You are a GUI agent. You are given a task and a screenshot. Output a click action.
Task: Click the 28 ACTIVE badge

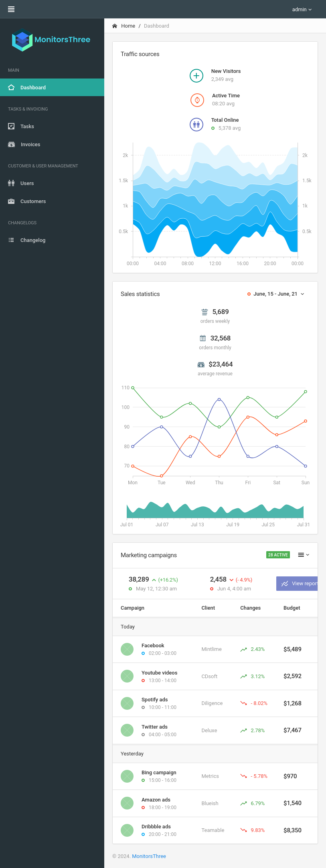[278, 555]
